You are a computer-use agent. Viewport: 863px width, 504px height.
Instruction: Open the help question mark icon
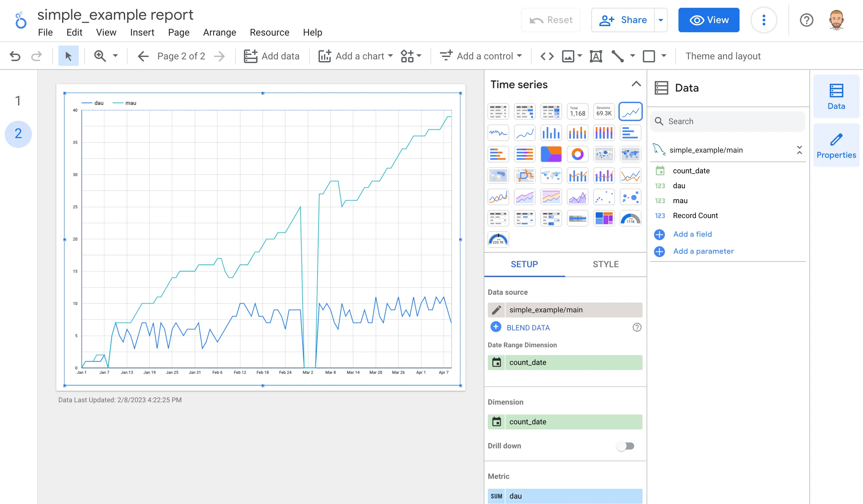[x=806, y=20]
